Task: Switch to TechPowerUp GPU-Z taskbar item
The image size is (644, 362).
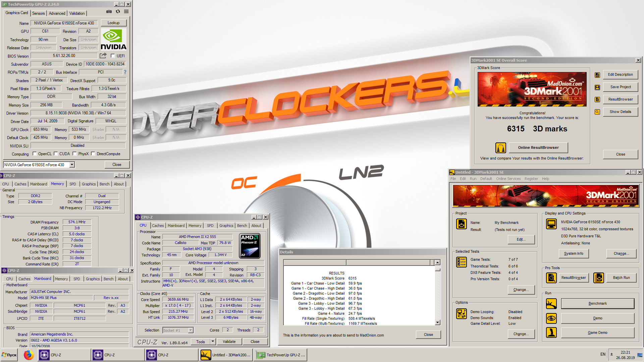Action: (281, 355)
